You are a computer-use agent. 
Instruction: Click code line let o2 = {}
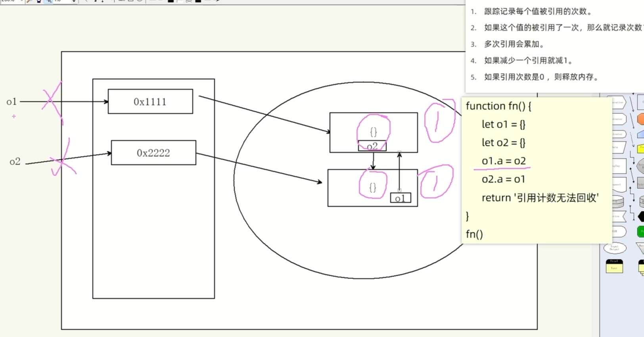click(504, 143)
